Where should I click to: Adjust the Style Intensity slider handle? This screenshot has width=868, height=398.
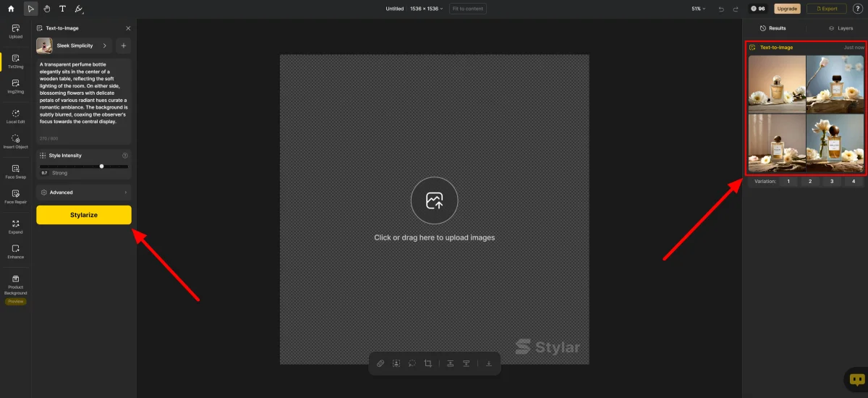pyautogui.click(x=101, y=166)
